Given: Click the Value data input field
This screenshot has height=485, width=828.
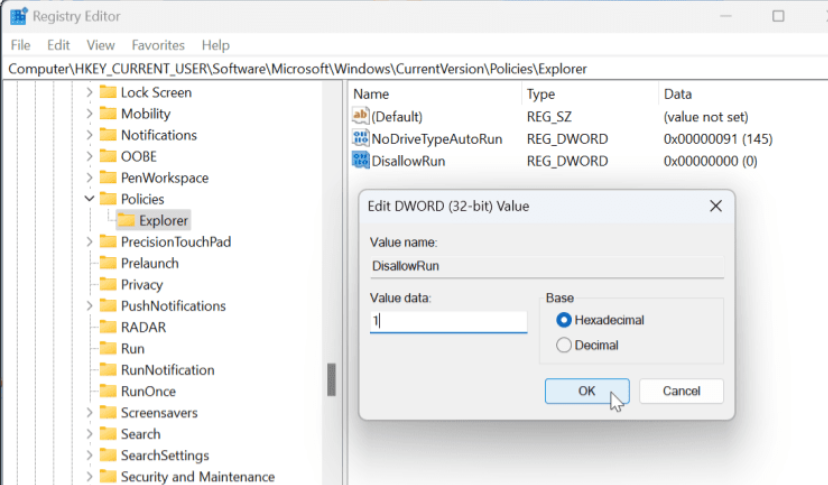Looking at the screenshot, I should pos(448,321).
